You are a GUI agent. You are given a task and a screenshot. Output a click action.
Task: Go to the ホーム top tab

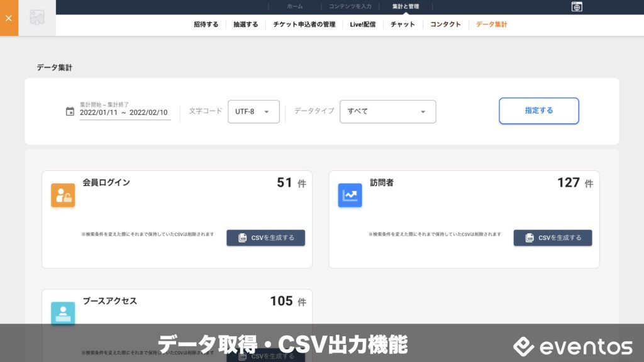tap(294, 6)
